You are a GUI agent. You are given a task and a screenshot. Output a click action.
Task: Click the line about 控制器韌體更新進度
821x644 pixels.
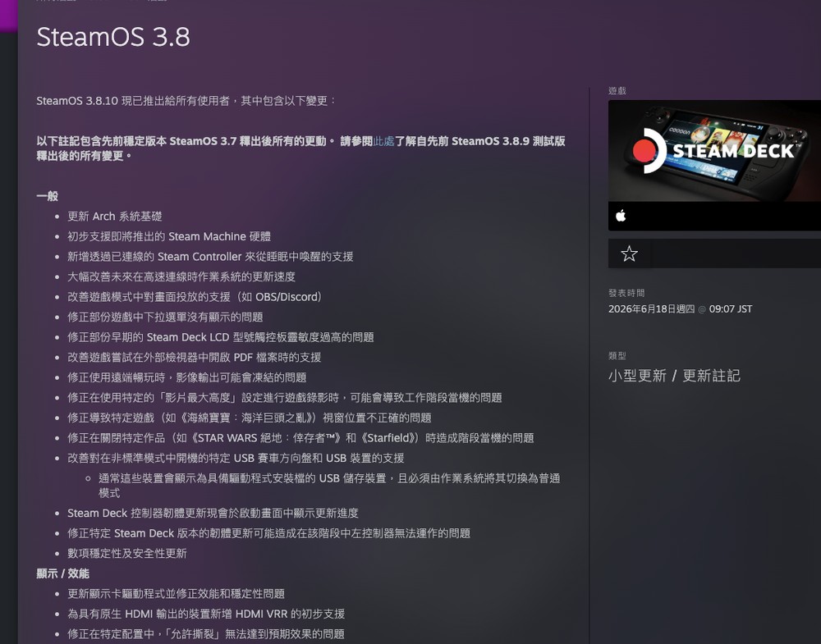213,514
